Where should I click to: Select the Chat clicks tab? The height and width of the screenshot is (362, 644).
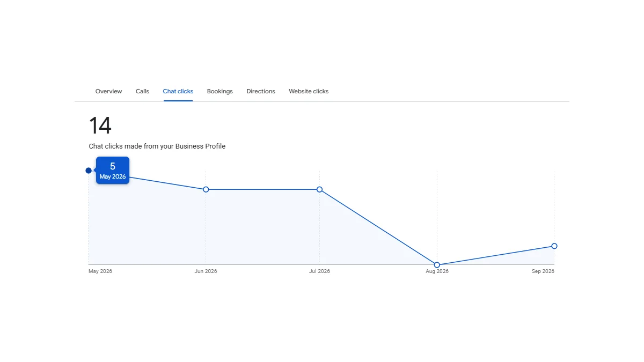[178, 91]
